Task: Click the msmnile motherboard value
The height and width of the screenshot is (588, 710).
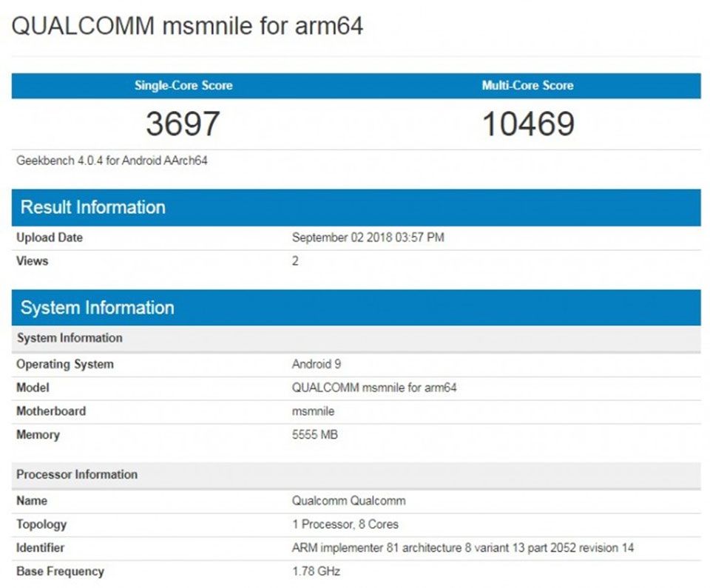Action: 312,411
